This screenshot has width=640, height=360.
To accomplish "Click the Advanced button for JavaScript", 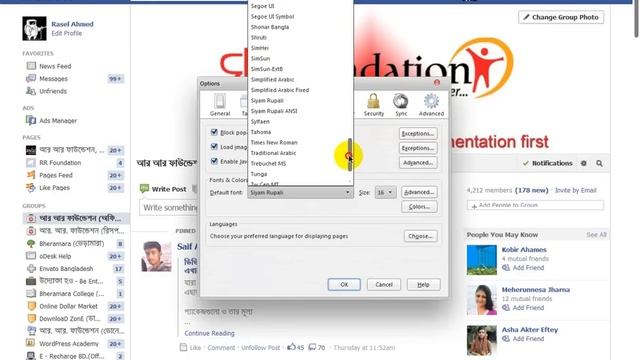I will tap(418, 163).
